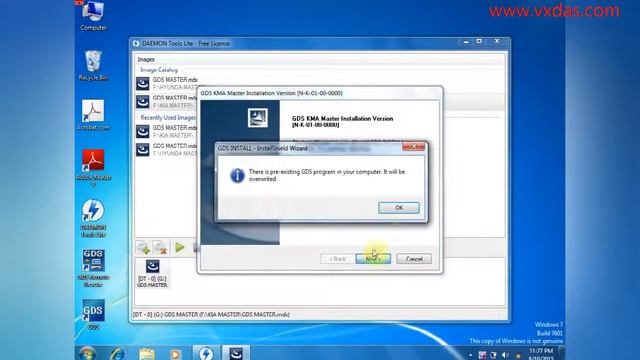The width and height of the screenshot is (640, 360).
Task: Open Windows Media Player from the taskbar
Action: [176, 353]
